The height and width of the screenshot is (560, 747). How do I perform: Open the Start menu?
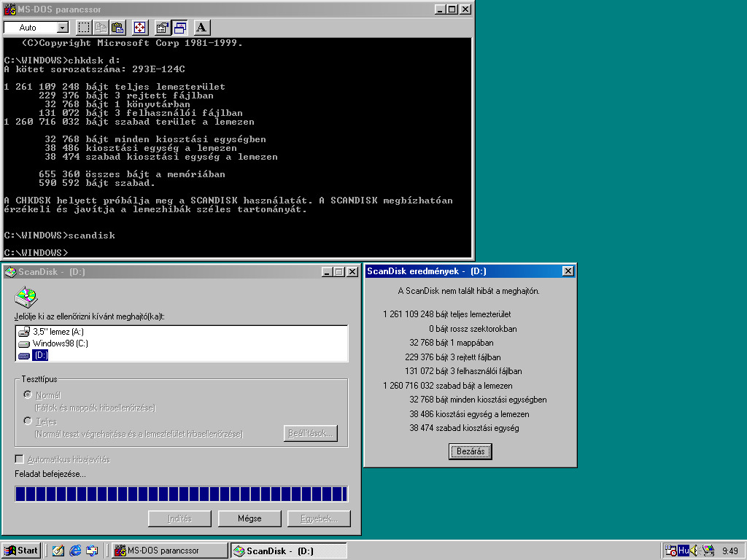click(x=21, y=551)
